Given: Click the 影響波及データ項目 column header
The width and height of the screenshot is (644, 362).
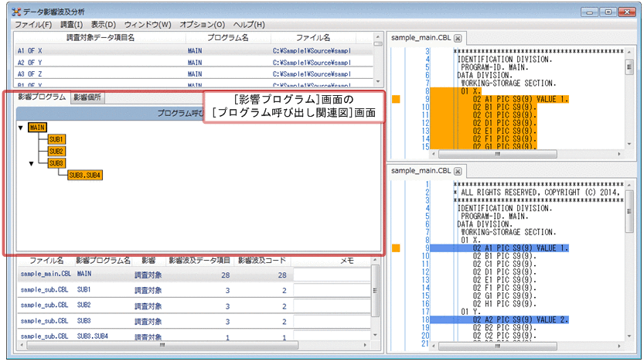Looking at the screenshot, I should 199,261.
